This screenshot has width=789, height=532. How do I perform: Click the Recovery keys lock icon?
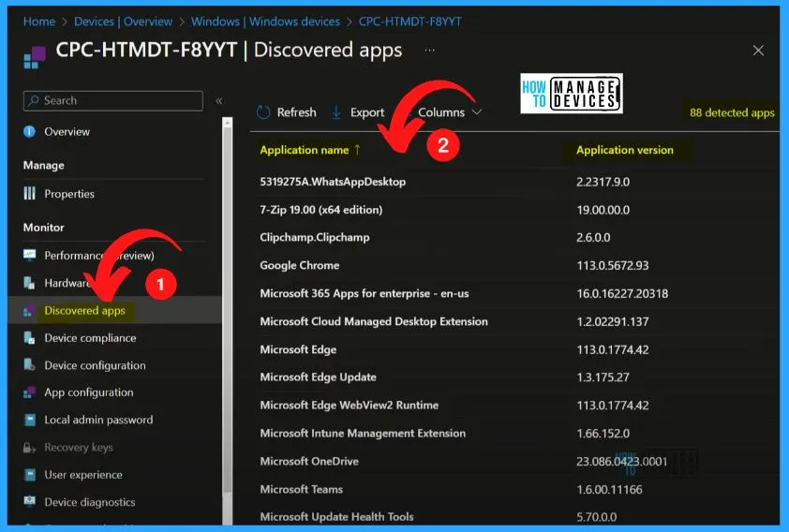point(30,448)
